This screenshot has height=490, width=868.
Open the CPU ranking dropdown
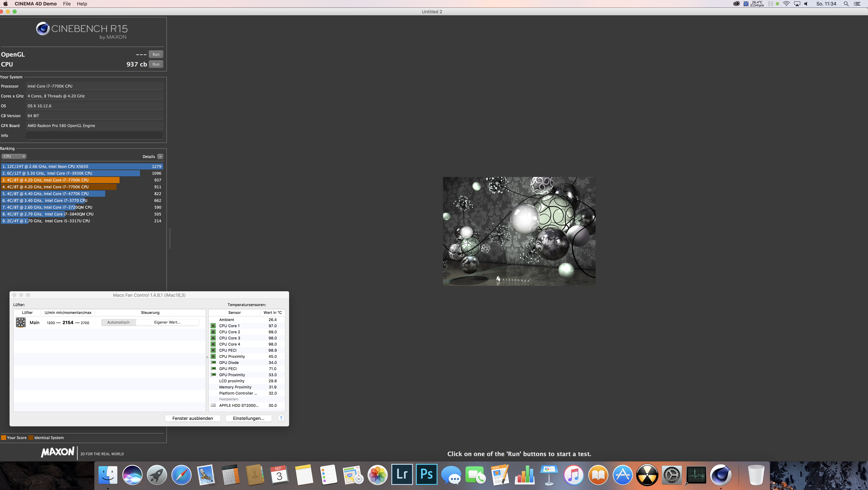(x=14, y=156)
